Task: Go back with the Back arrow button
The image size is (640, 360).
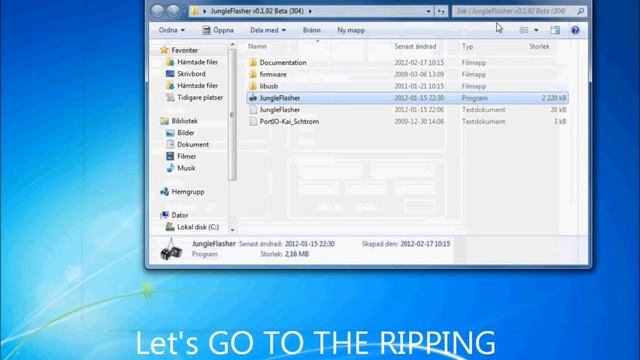Action: click(x=158, y=11)
